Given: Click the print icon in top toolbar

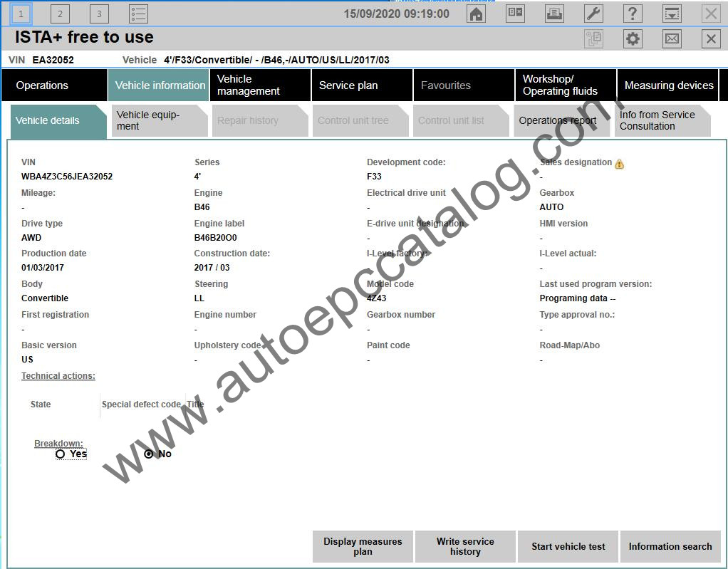Looking at the screenshot, I should (x=554, y=14).
